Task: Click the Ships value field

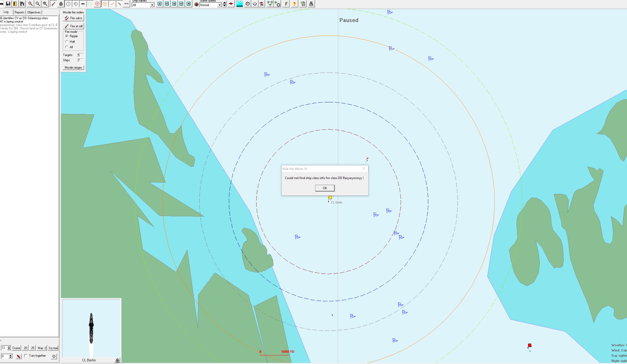Action: pyautogui.click(x=81, y=60)
